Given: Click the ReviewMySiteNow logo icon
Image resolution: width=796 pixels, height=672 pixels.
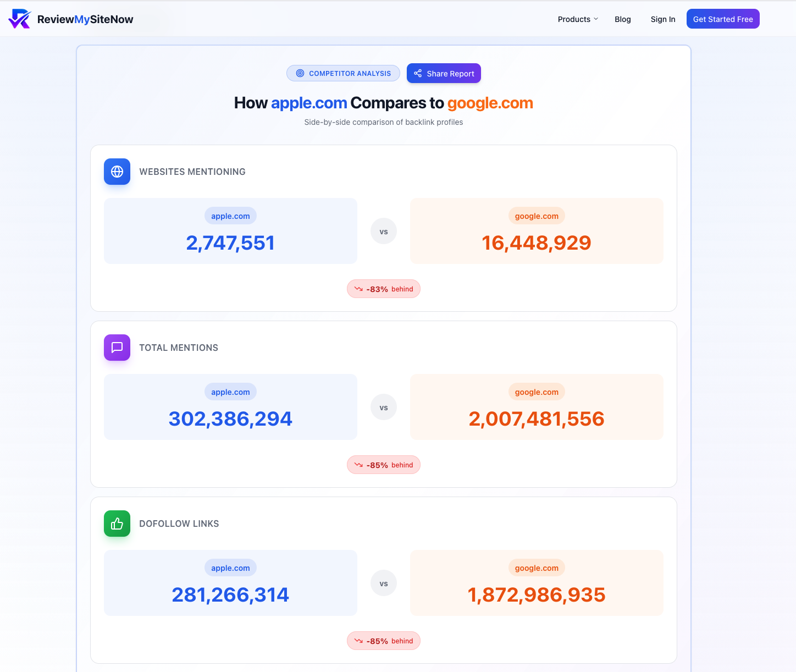Looking at the screenshot, I should (20, 19).
